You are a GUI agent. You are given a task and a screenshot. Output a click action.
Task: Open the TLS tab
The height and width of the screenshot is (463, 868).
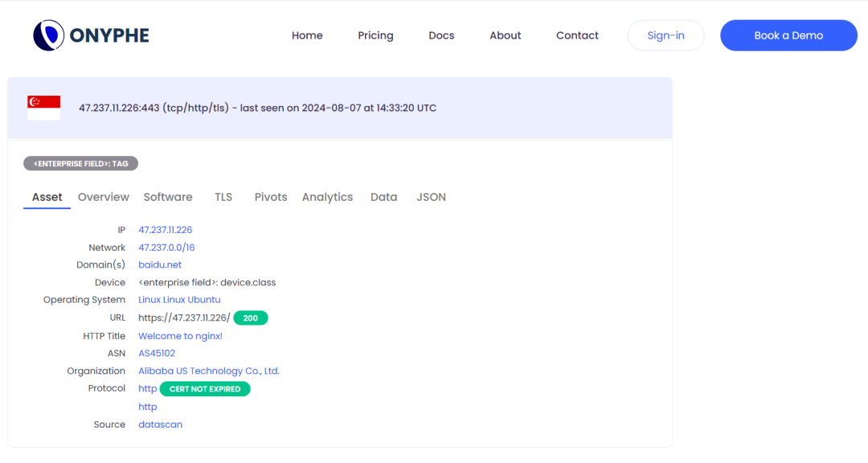[x=223, y=197]
